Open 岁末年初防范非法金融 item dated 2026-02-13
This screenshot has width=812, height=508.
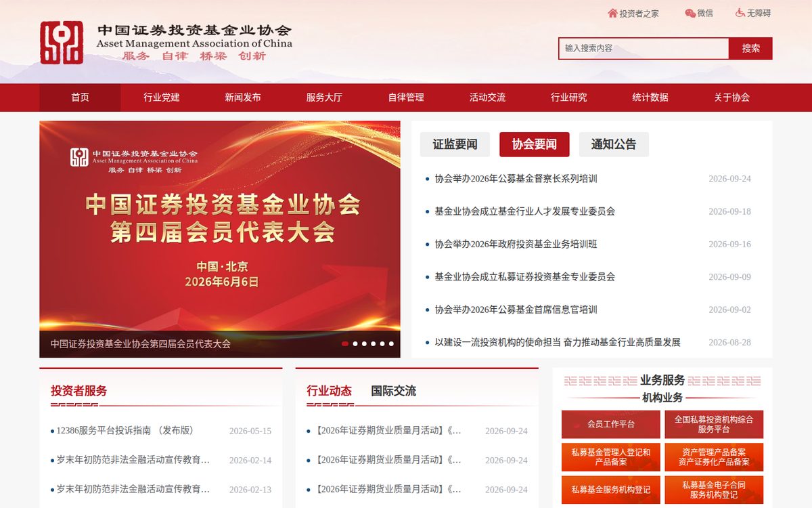click(x=133, y=489)
